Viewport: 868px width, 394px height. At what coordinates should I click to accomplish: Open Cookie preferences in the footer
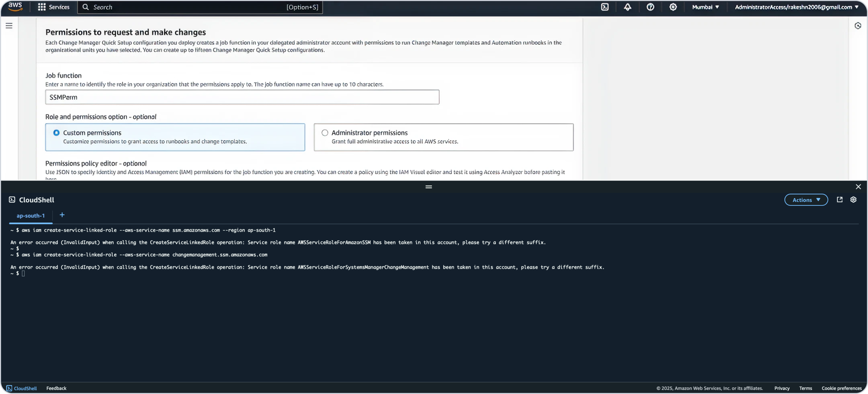841,388
